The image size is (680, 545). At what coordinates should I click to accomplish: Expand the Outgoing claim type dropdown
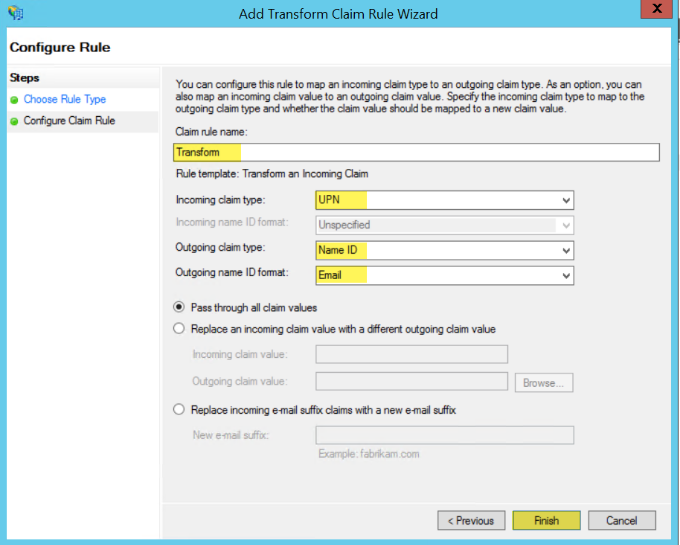tap(566, 250)
